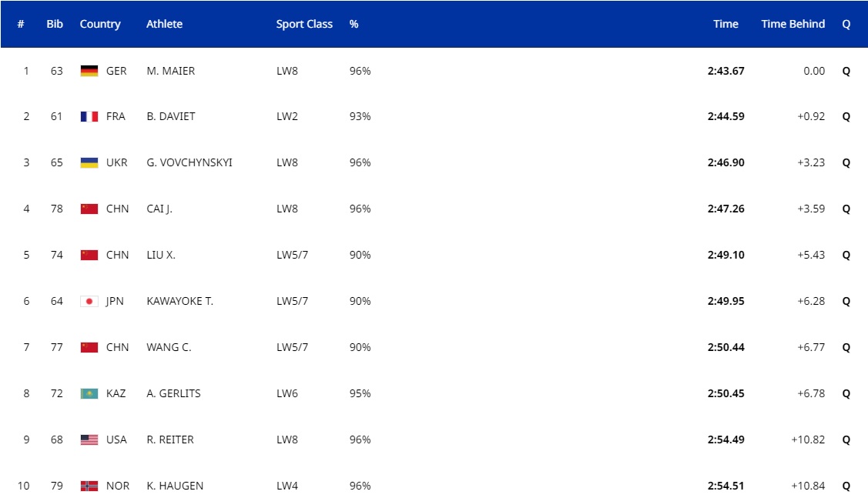The height and width of the screenshot is (498, 868).
Task: Open athlete M. MAIER's entry
Action: click(170, 71)
